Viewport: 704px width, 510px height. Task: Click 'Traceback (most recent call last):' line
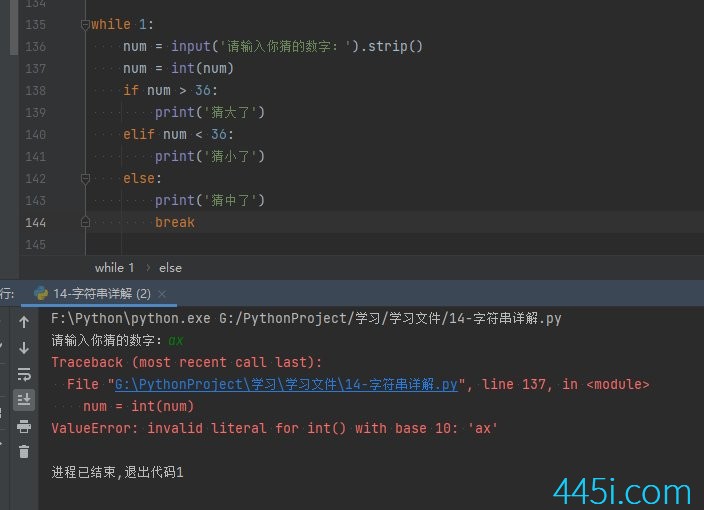point(186,362)
